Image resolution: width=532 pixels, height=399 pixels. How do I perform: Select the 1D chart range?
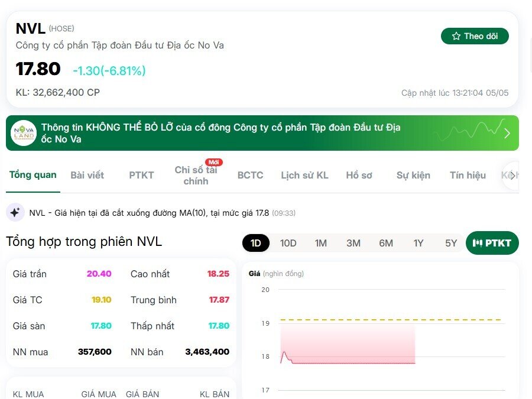click(256, 243)
